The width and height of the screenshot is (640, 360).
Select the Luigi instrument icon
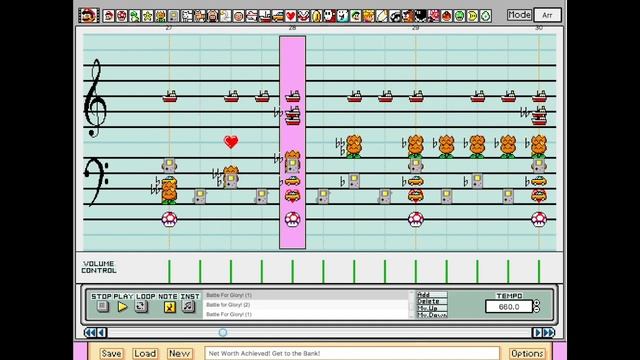coord(356,16)
